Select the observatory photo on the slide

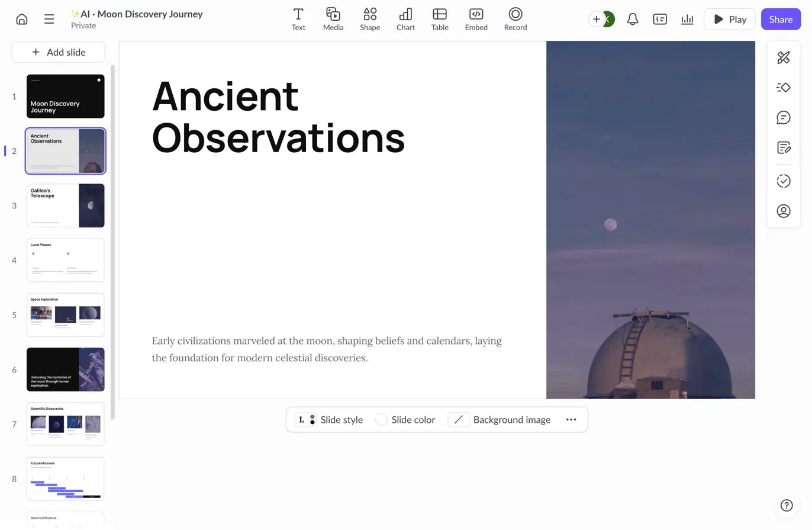point(650,220)
